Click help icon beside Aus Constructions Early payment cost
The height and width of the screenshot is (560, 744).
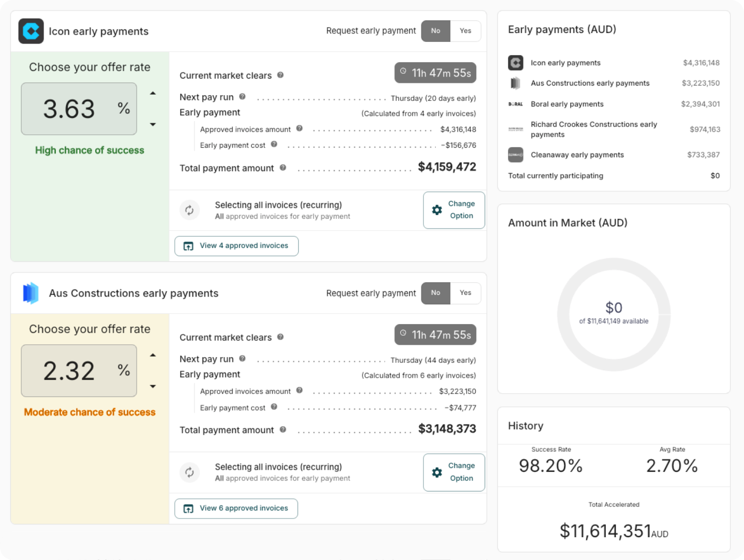[274, 407]
